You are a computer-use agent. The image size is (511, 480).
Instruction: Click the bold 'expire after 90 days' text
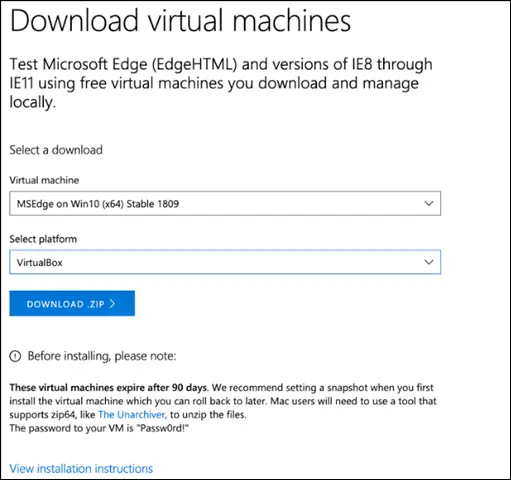click(x=162, y=388)
